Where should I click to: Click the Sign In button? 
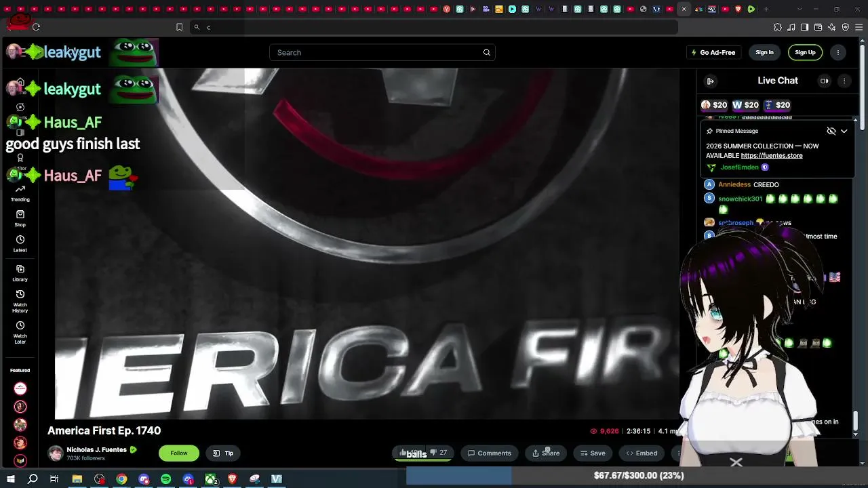pyautogui.click(x=764, y=52)
